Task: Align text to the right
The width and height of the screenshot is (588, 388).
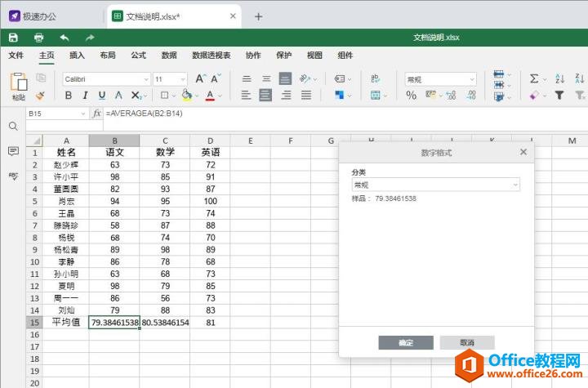Action: pyautogui.click(x=286, y=96)
